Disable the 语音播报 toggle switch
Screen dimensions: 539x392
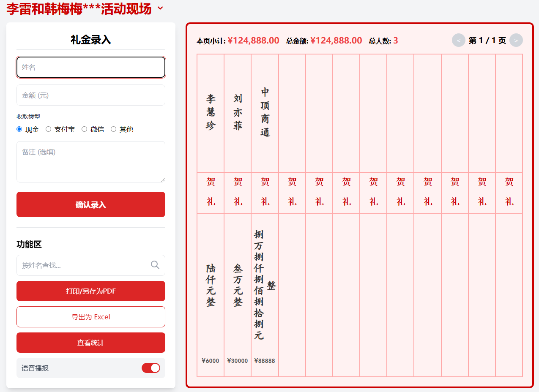[151, 368]
